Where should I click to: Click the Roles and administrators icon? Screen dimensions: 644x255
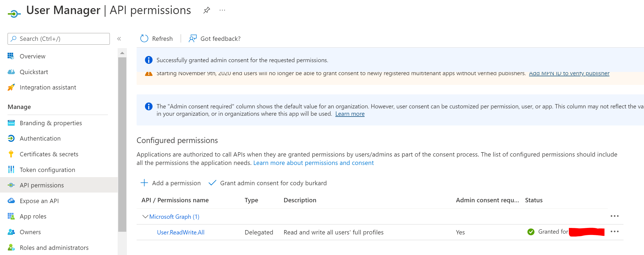[x=11, y=247]
